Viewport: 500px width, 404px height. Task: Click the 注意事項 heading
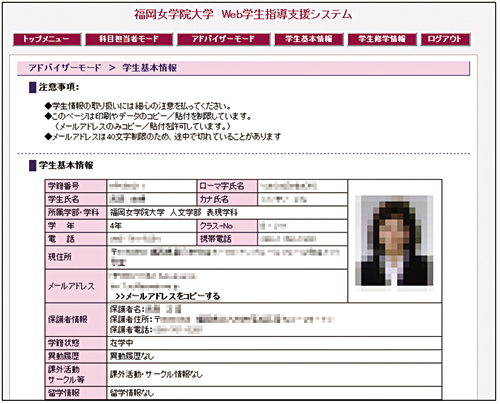point(59,87)
